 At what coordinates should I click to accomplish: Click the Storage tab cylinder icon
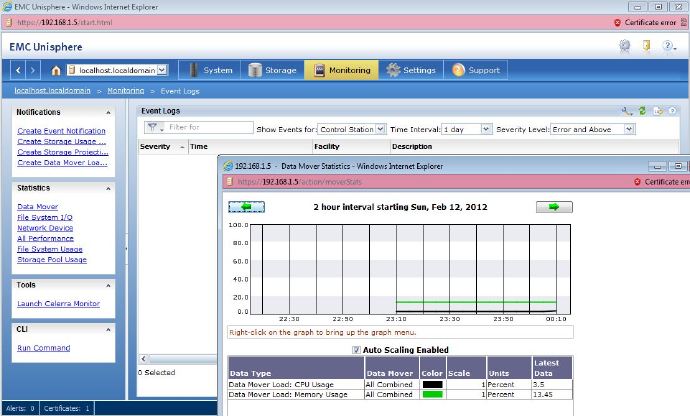[255, 70]
